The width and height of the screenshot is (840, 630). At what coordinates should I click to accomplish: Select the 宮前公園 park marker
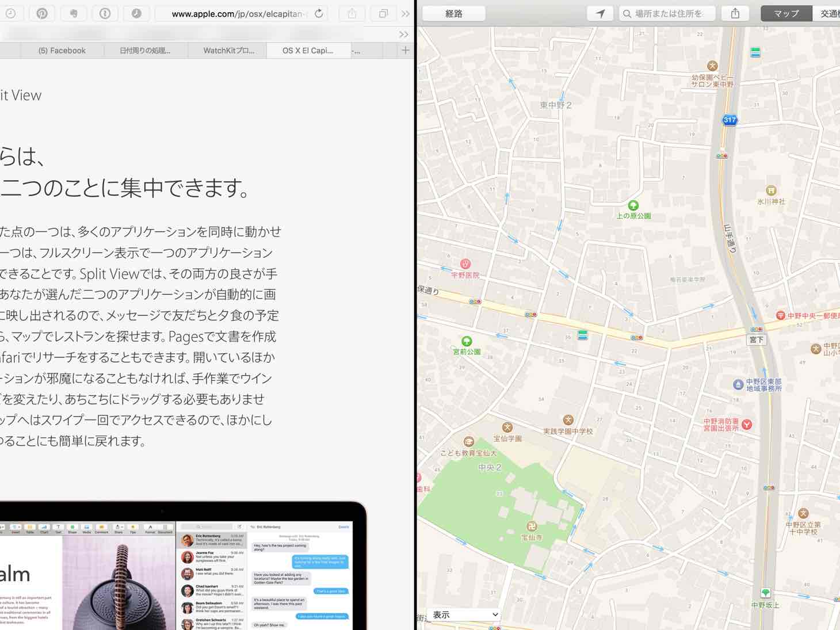click(x=467, y=341)
